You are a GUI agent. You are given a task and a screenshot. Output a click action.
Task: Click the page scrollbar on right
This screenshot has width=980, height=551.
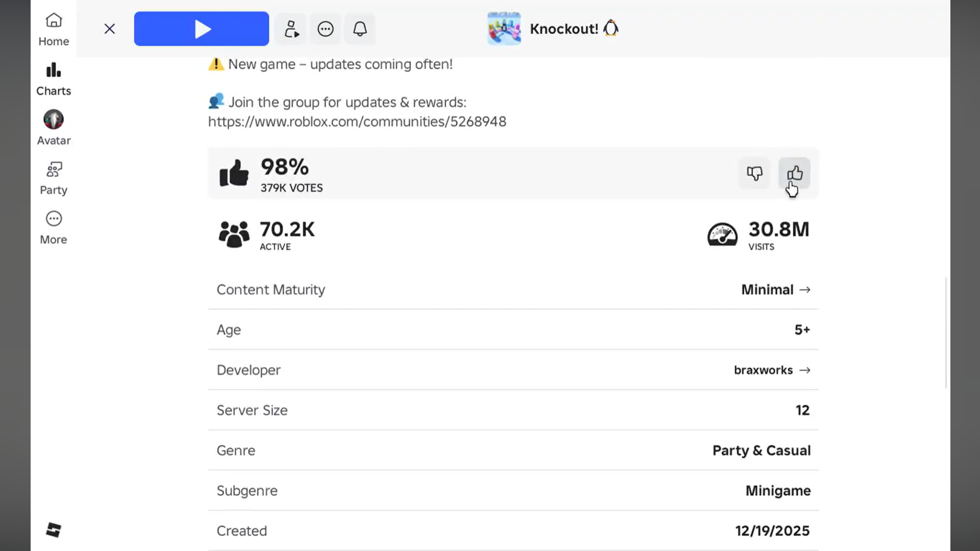[946, 332]
